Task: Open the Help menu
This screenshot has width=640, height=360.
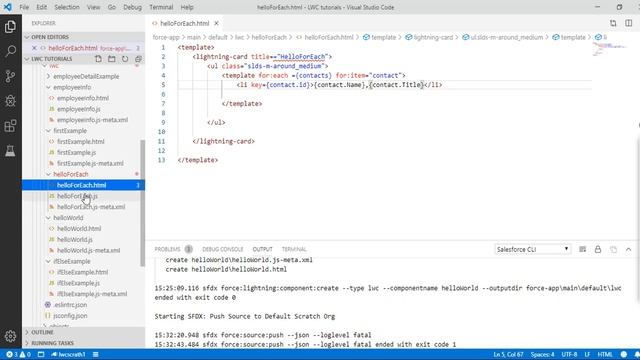Action: pos(187,7)
